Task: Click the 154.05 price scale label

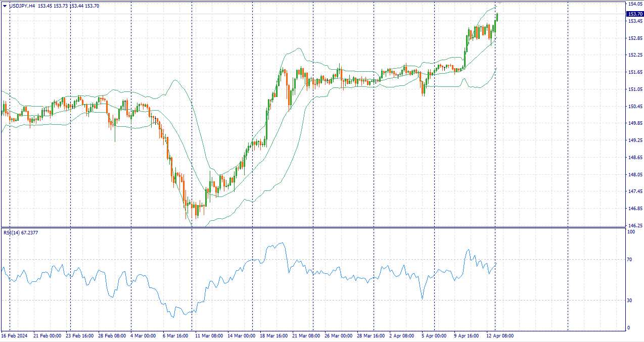Action: (634, 4)
